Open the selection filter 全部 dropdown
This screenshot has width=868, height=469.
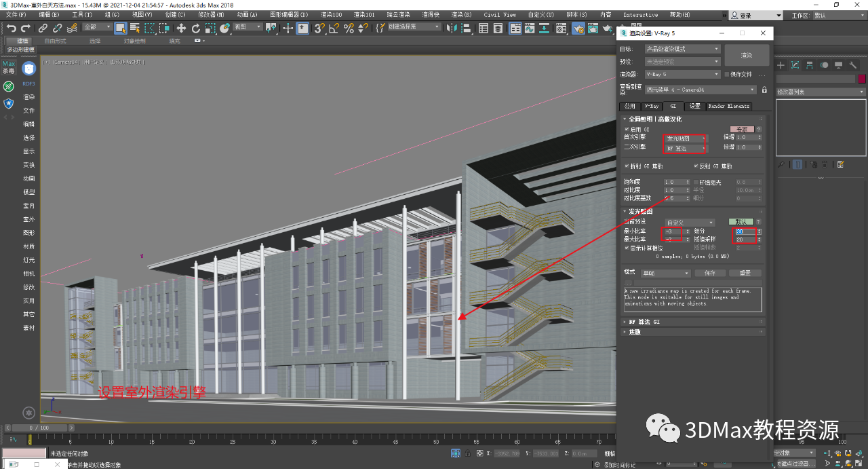point(96,27)
